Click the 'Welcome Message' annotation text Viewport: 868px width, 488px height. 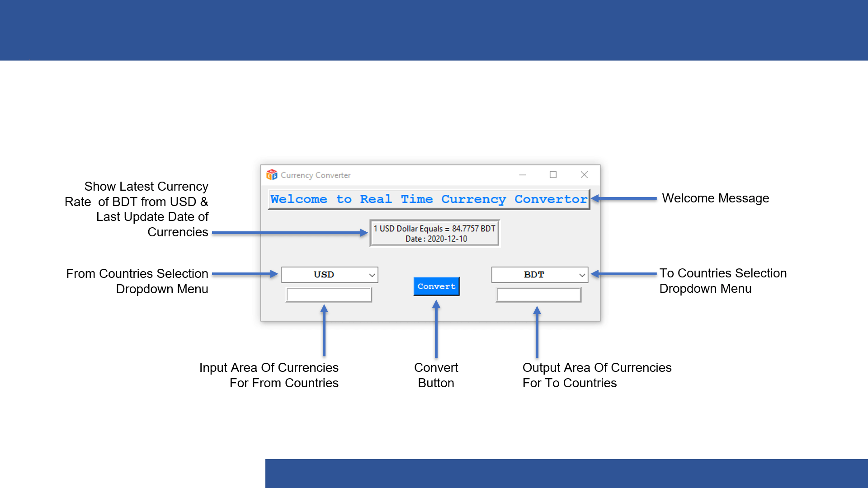coord(715,198)
